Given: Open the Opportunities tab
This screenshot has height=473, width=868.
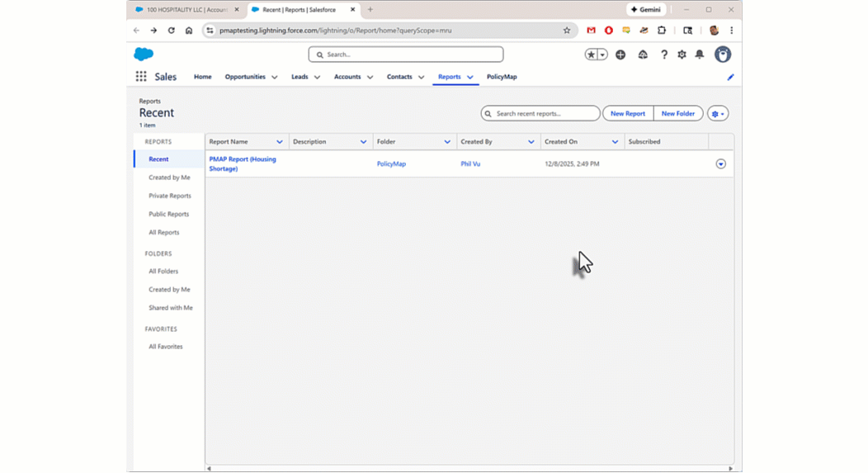Looking at the screenshot, I should [x=245, y=77].
